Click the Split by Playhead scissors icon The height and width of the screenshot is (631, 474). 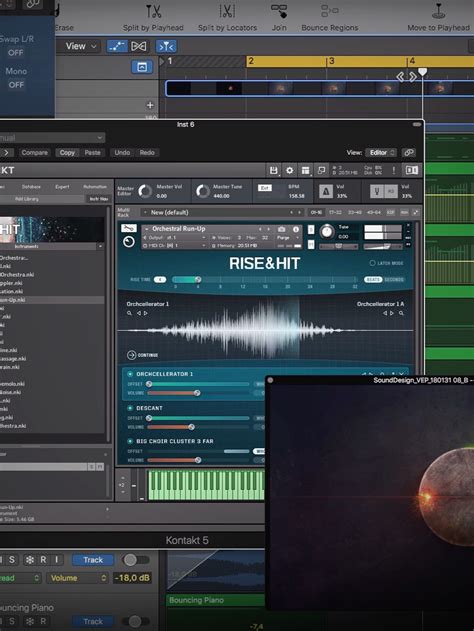pos(153,12)
